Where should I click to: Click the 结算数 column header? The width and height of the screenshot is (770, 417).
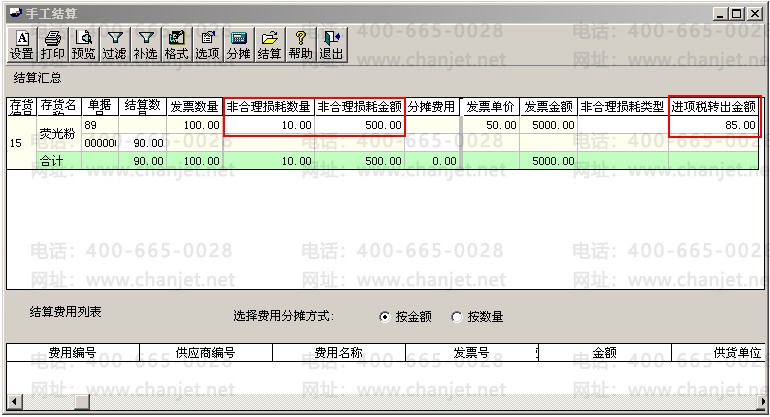[142, 107]
